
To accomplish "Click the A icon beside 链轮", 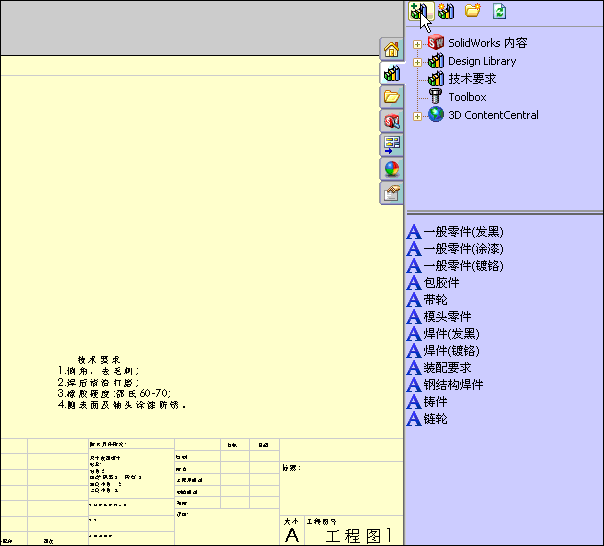I will pos(414,418).
